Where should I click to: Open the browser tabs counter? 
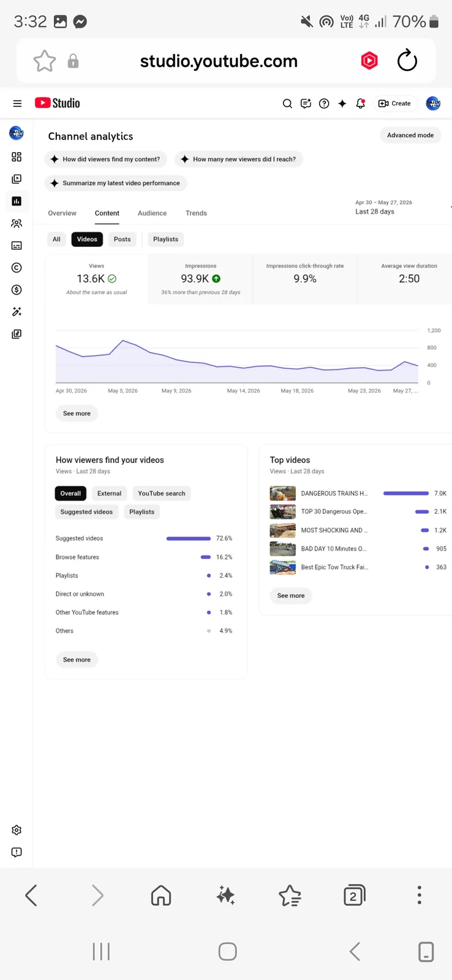[x=354, y=895]
